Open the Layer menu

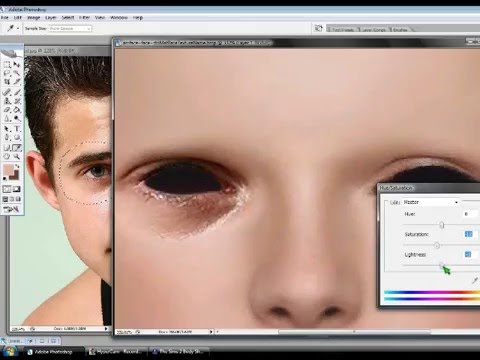coord(50,18)
